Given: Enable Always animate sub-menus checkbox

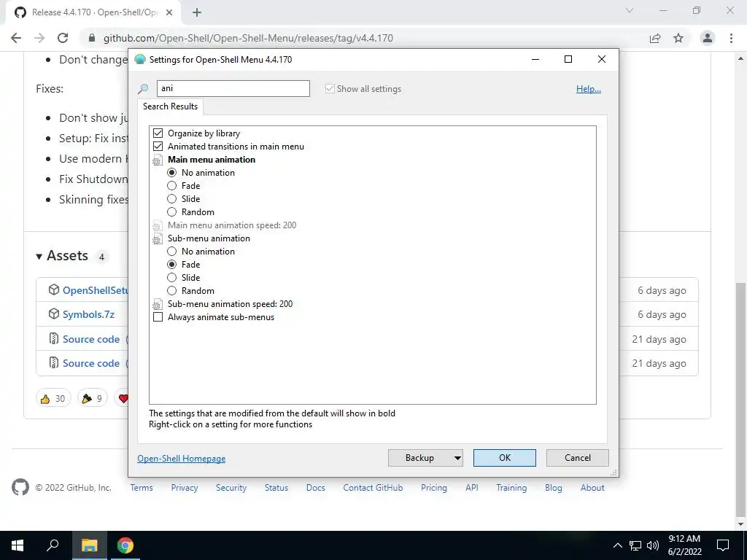Looking at the screenshot, I should (158, 317).
